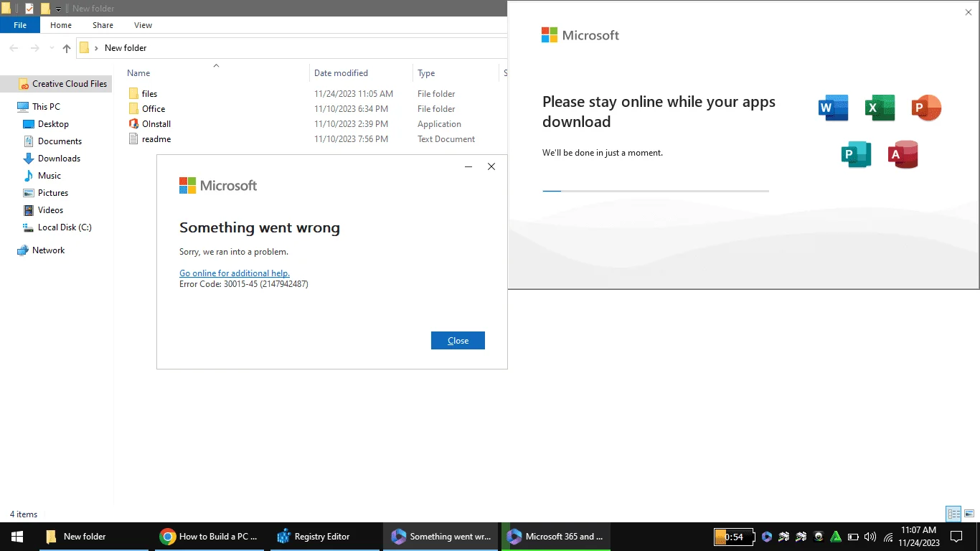Expand the address bar path chevron

pyautogui.click(x=96, y=48)
